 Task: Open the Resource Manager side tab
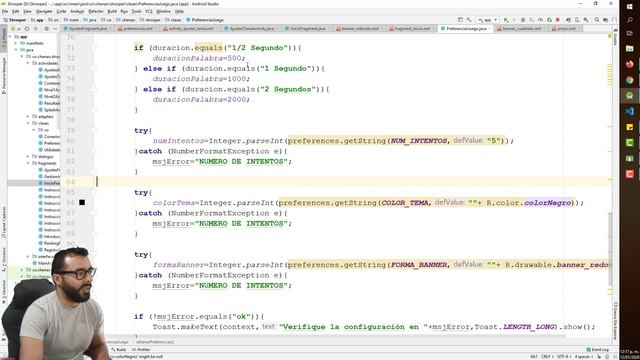click(x=4, y=76)
